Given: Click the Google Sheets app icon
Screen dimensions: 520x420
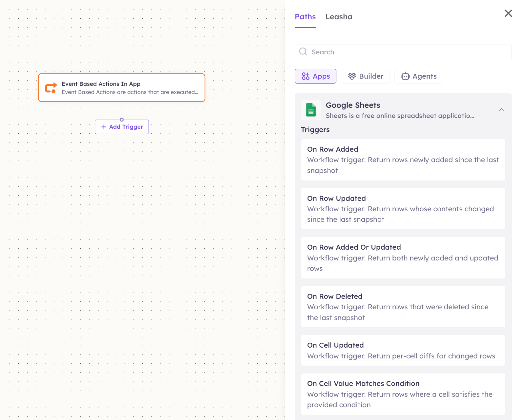Looking at the screenshot, I should pyautogui.click(x=311, y=110).
